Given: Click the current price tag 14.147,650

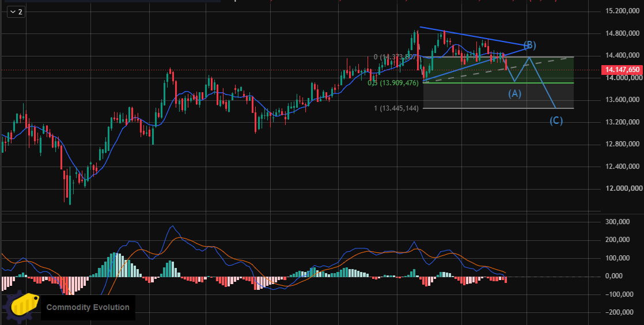Looking at the screenshot, I should click(622, 70).
